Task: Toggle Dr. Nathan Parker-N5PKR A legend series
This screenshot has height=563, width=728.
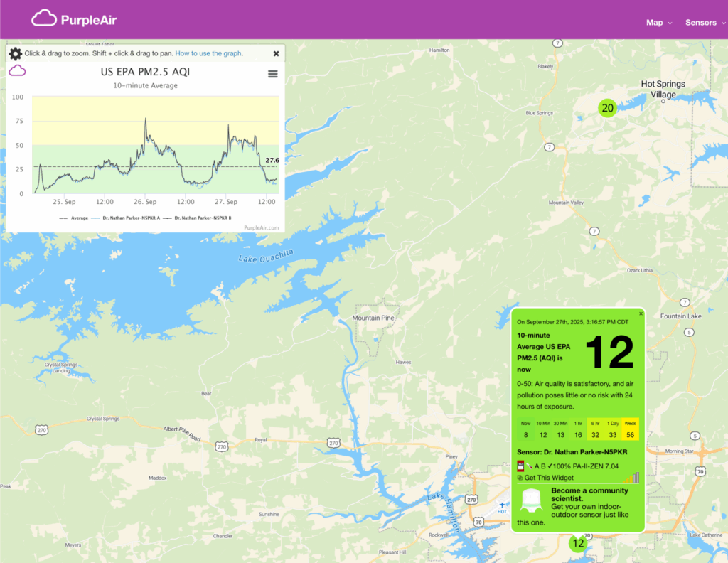Action: click(131, 218)
